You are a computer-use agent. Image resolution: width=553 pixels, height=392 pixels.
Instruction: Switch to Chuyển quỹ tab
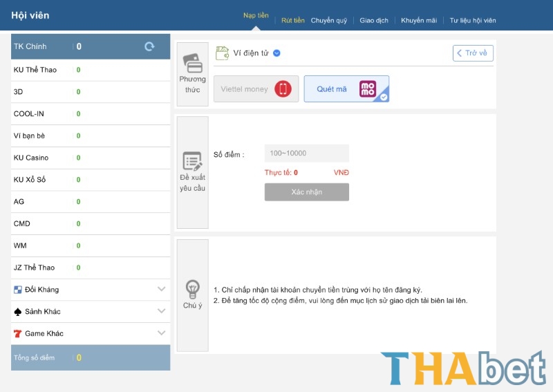point(329,21)
